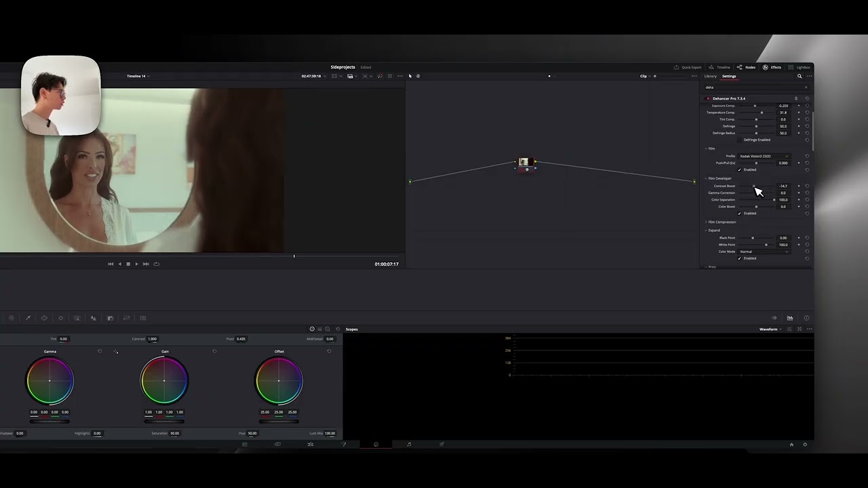Click the Gain color wheel center
The image size is (868, 488).
pyautogui.click(x=164, y=380)
